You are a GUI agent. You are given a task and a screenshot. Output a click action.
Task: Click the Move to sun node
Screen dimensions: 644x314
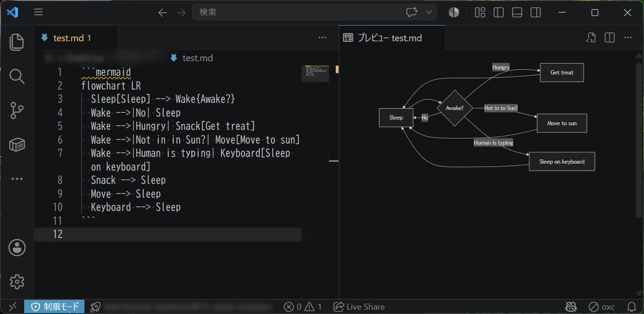tap(562, 123)
